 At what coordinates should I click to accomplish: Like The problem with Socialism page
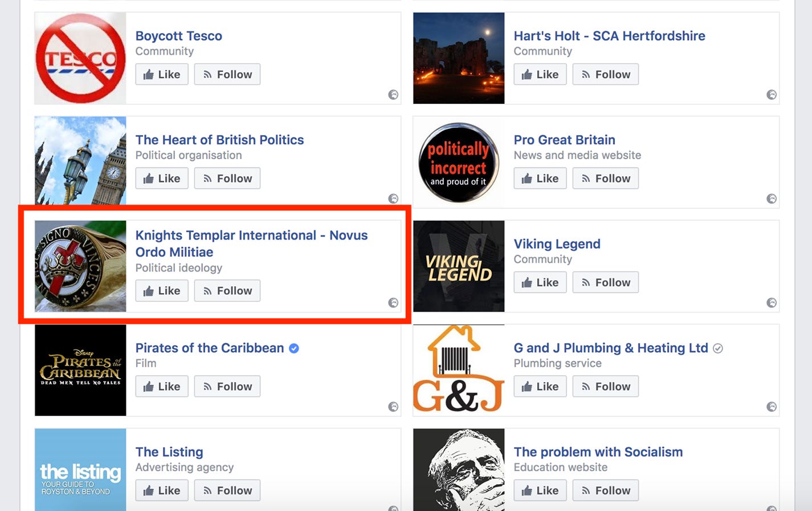(540, 490)
